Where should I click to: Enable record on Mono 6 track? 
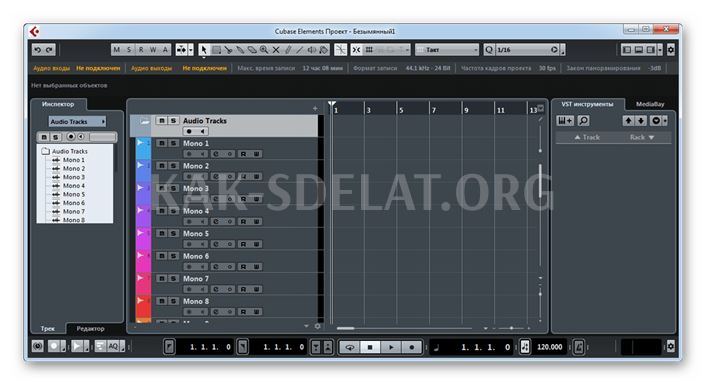coord(190,267)
